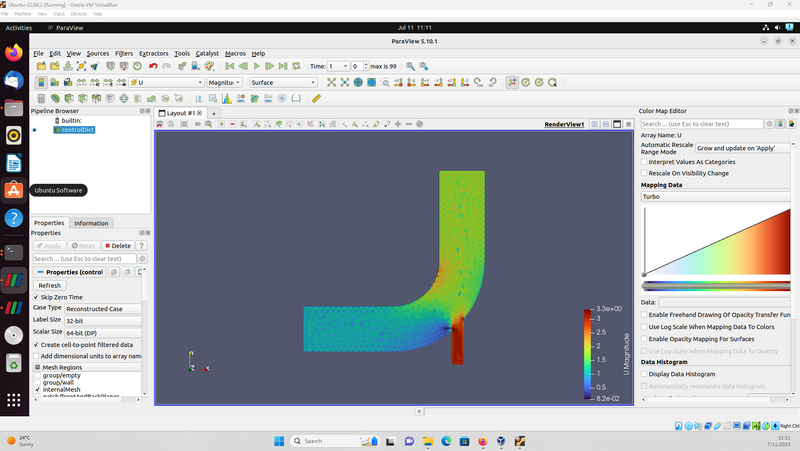The height and width of the screenshot is (451, 800).
Task: Toggle the orientation axes visibility button
Action: coord(512,83)
